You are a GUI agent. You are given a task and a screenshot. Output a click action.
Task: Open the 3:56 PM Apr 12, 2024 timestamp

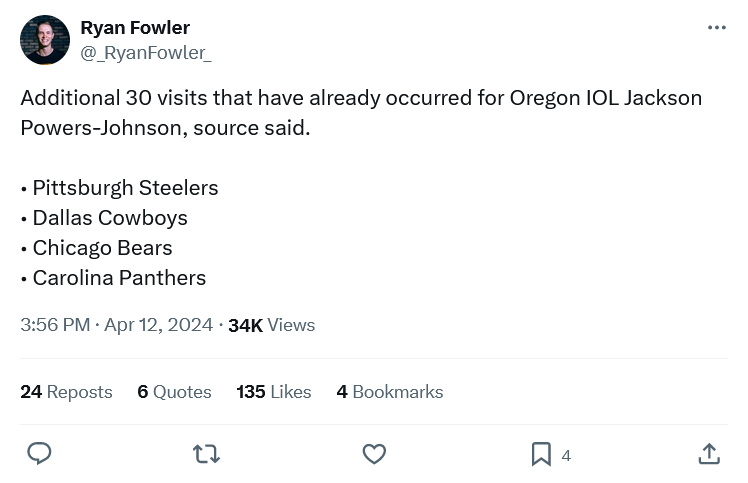pyautogui.click(x=117, y=325)
